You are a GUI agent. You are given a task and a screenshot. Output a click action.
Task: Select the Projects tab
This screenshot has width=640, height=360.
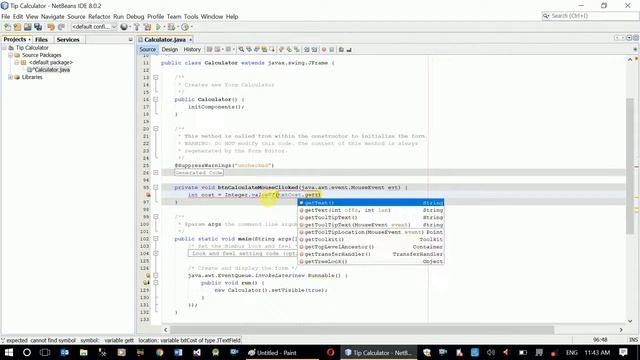tap(15, 40)
